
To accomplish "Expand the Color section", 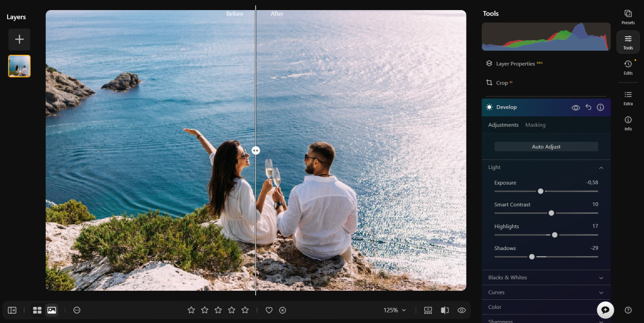I will point(546,307).
